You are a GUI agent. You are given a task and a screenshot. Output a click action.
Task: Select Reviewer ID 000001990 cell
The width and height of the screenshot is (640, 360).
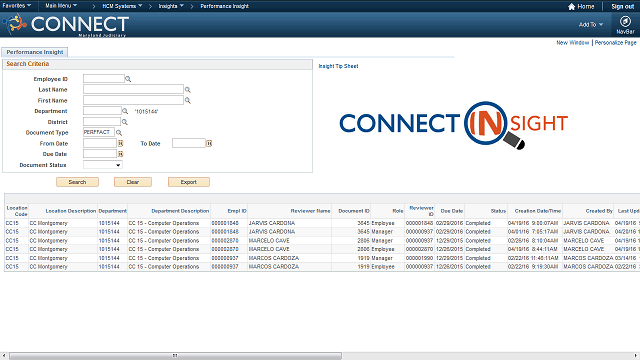pos(419,258)
